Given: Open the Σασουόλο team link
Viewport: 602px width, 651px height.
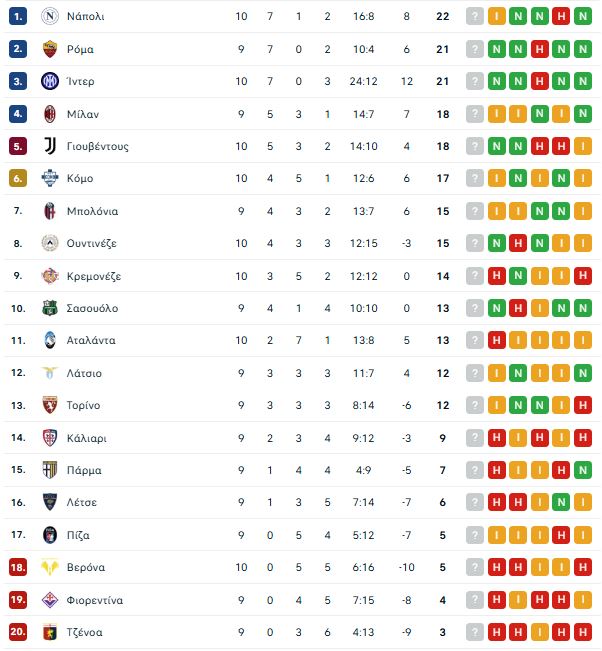Looking at the screenshot, I should (92, 308).
